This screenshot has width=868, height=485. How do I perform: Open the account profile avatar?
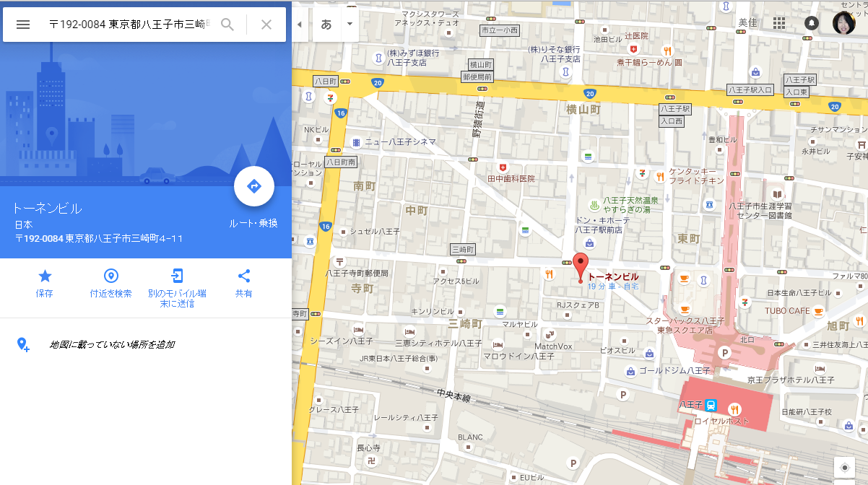point(845,23)
